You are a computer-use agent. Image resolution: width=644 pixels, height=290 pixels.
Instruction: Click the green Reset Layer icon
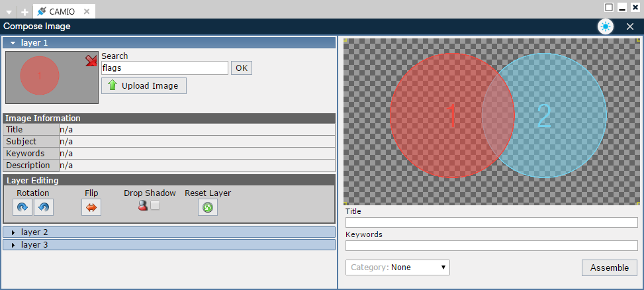click(208, 207)
